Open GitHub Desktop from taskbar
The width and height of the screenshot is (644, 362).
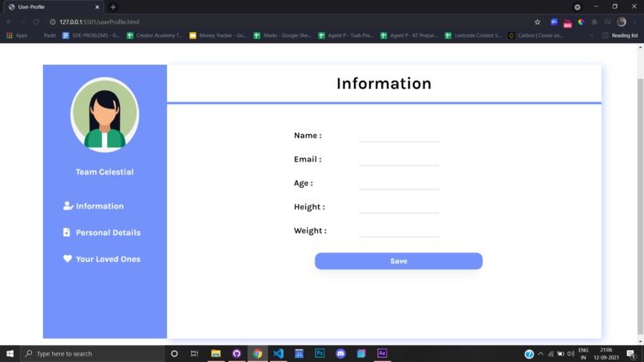point(237,353)
